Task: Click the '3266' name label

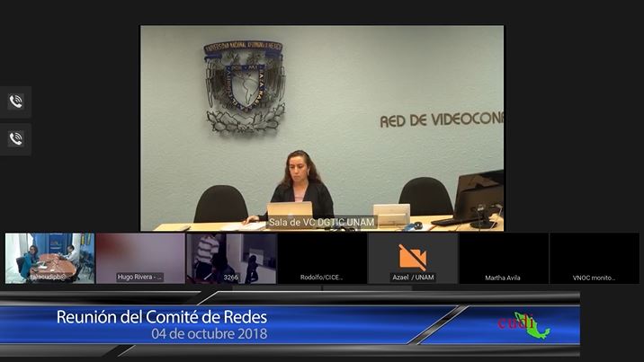Action: (231, 278)
